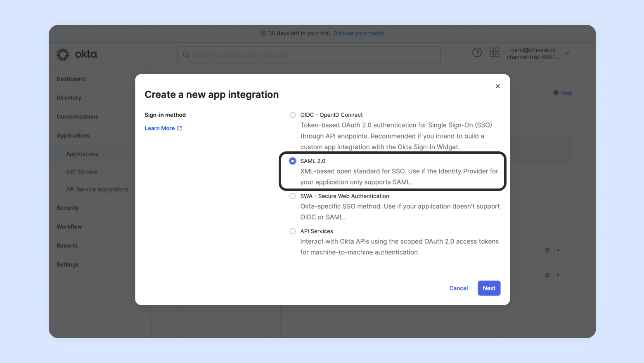The image size is (644, 363).
Task: Click the lower gear icon in app list
Action: [x=547, y=275]
